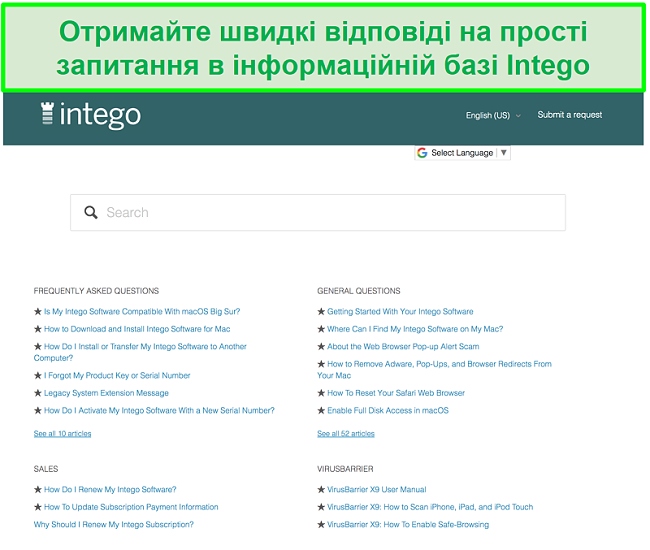Open 'Where Can I Find My Intego Software on My Mac?'
The width and height of the screenshot is (650, 550).
coord(415,329)
